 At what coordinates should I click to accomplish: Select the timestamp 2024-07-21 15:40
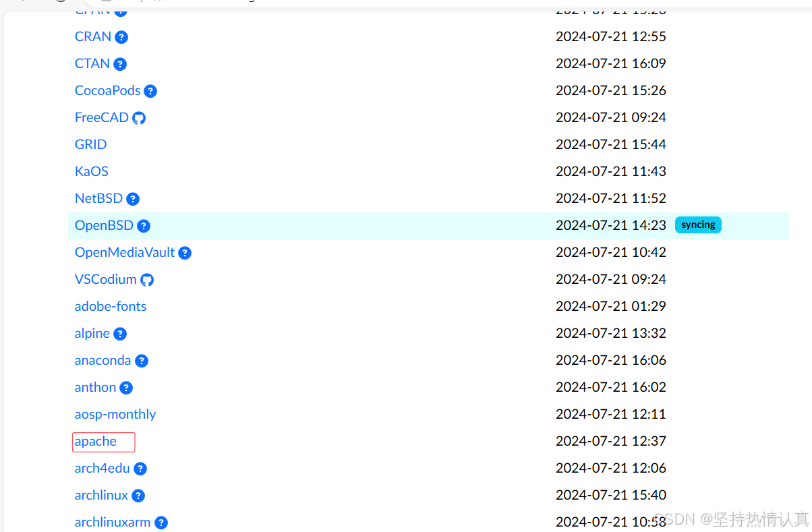coord(611,495)
